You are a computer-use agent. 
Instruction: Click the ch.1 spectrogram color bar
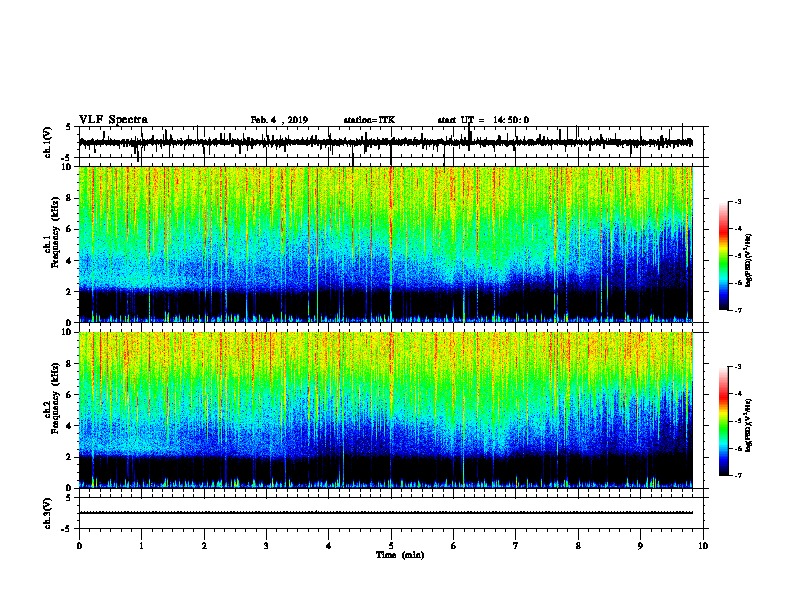[x=723, y=256]
